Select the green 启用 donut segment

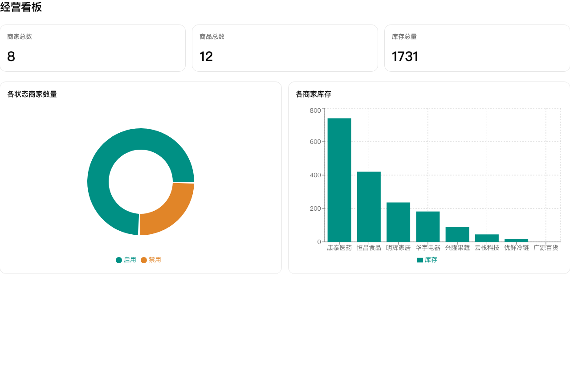click(x=111, y=151)
